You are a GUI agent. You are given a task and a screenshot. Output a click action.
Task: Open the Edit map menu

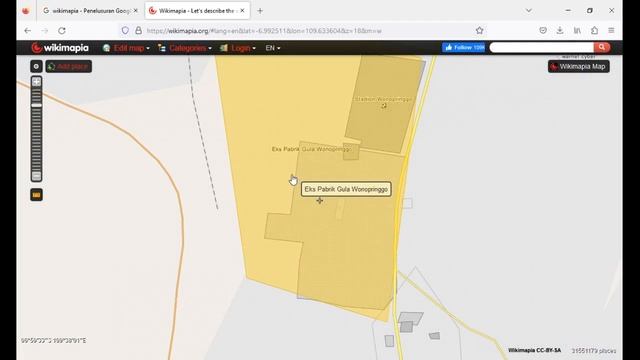tap(126, 48)
